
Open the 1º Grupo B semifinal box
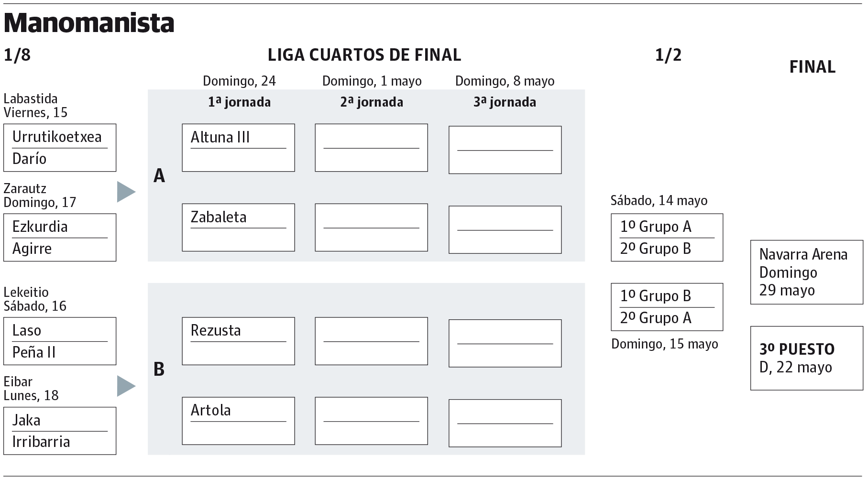667,307
